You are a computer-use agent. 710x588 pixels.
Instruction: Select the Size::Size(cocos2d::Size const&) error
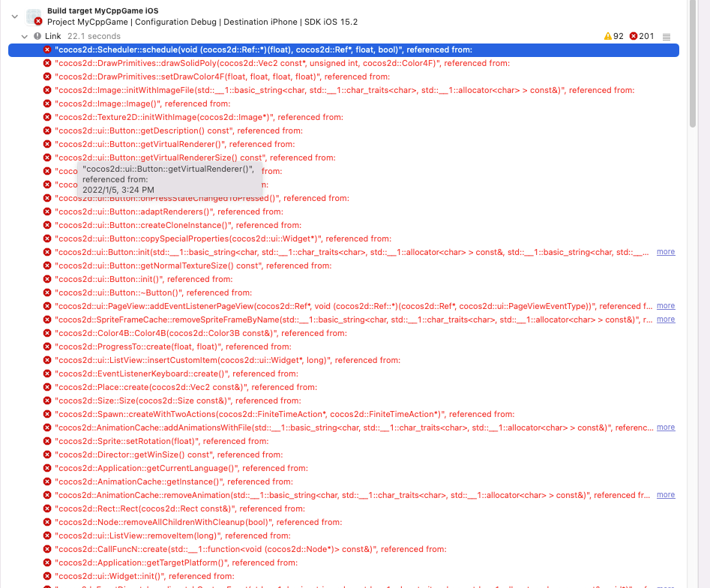click(178, 400)
